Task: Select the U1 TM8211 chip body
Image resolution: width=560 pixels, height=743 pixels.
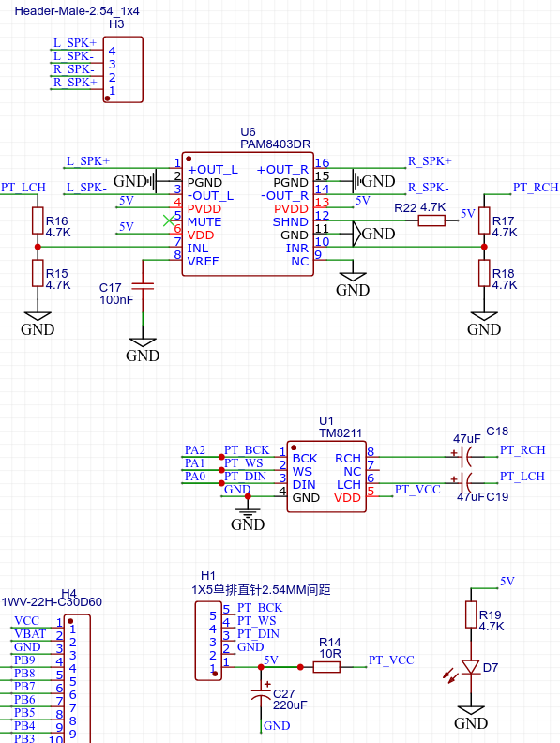Action: [326, 477]
